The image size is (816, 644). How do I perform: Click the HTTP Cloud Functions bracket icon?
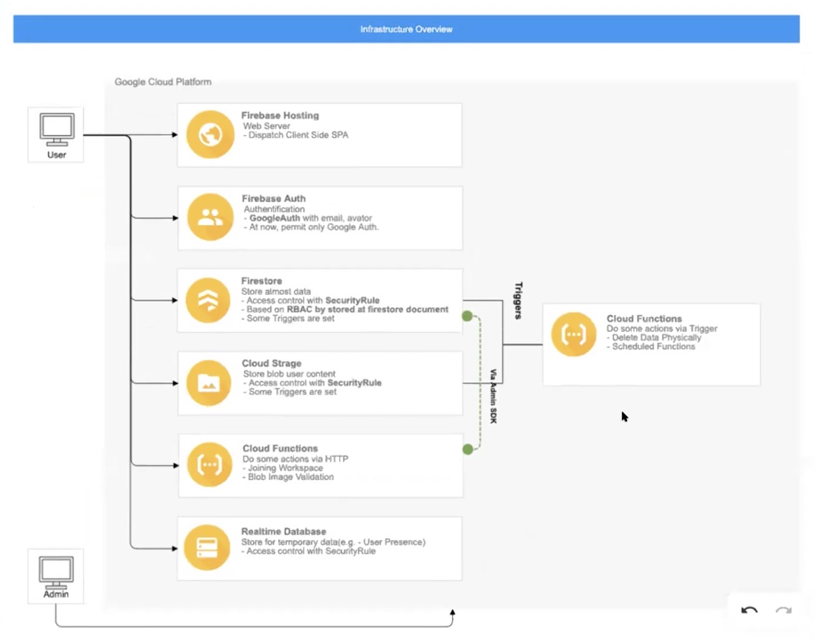209,465
